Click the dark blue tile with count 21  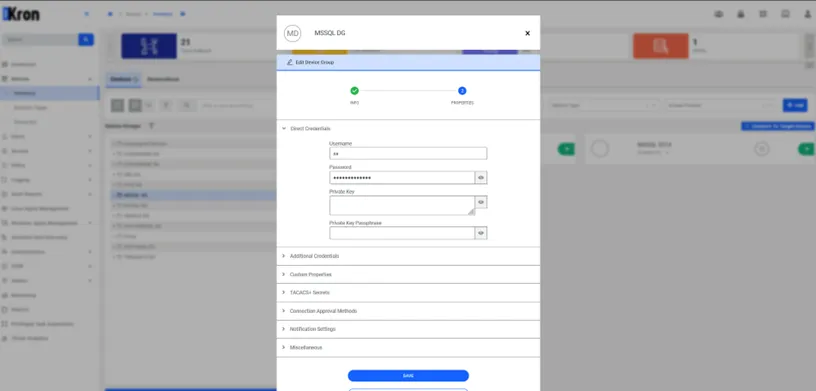click(149, 46)
